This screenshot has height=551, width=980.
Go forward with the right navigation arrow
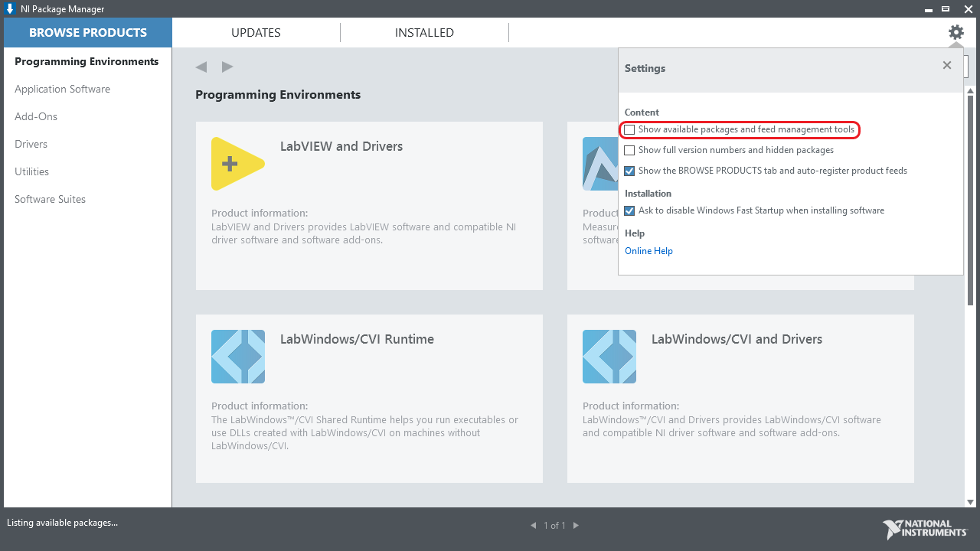click(x=227, y=67)
